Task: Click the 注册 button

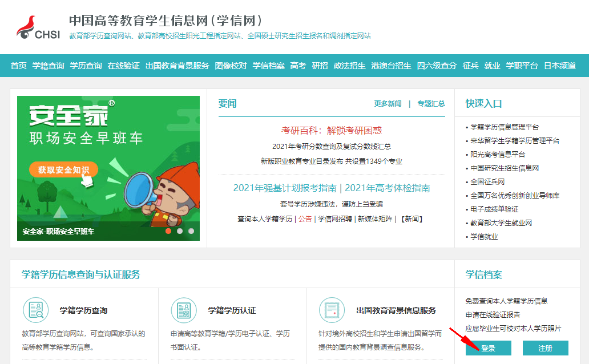Action: pyautogui.click(x=545, y=348)
